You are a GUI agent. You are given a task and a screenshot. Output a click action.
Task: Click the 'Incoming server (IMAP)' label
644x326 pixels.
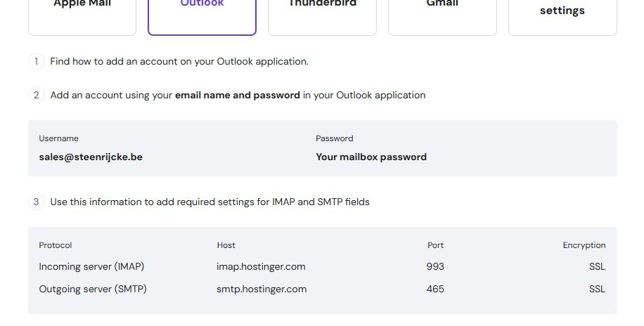click(x=91, y=266)
